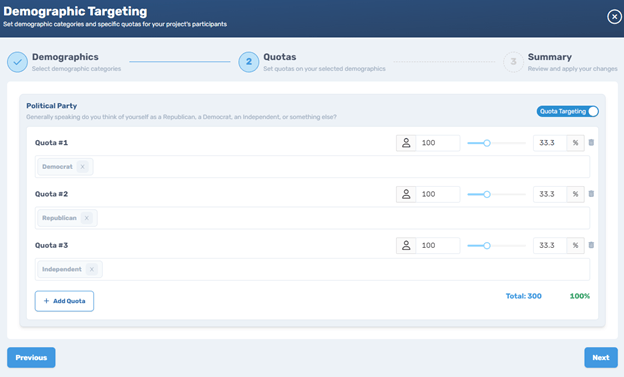624x377 pixels.
Task: Click the percent symbol for Quota #1
Action: tap(575, 143)
